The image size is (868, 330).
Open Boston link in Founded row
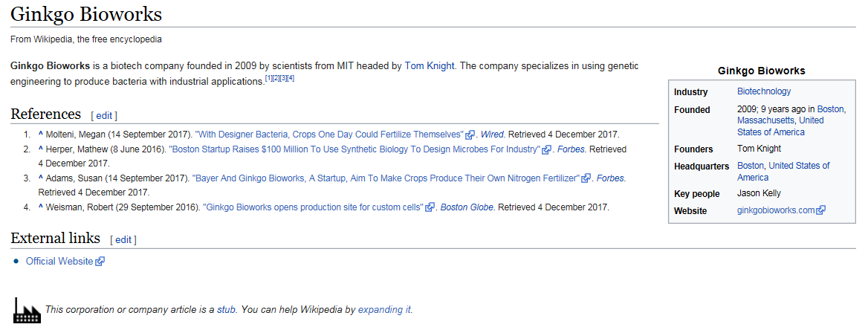(831, 109)
